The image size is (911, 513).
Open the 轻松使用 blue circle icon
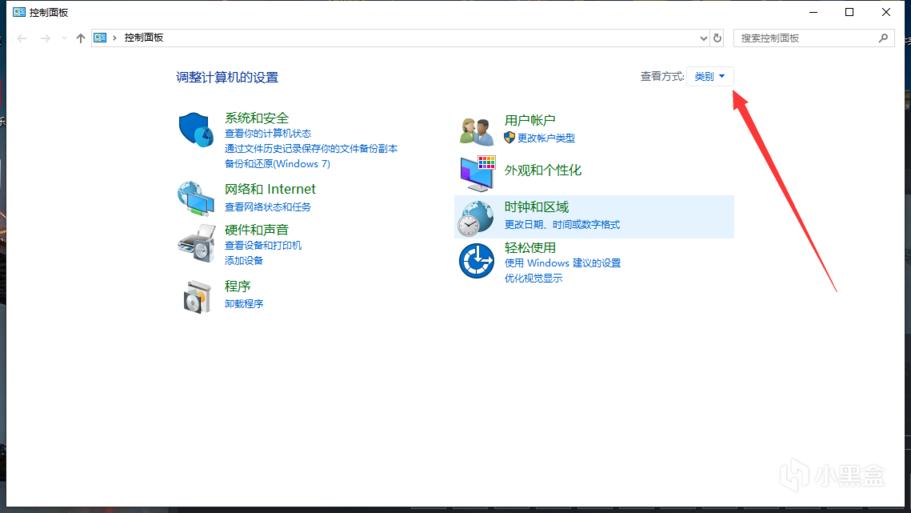pos(476,260)
